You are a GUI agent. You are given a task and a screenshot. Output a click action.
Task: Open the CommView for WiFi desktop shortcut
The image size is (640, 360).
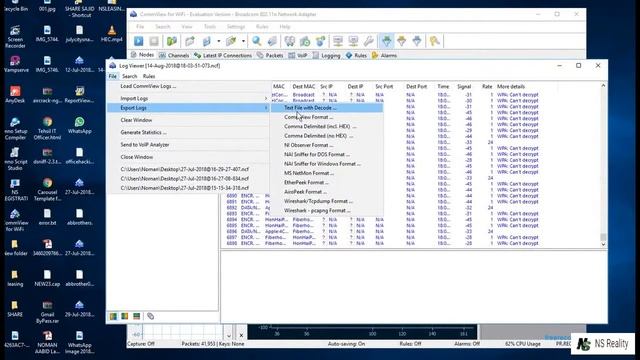coord(15,220)
